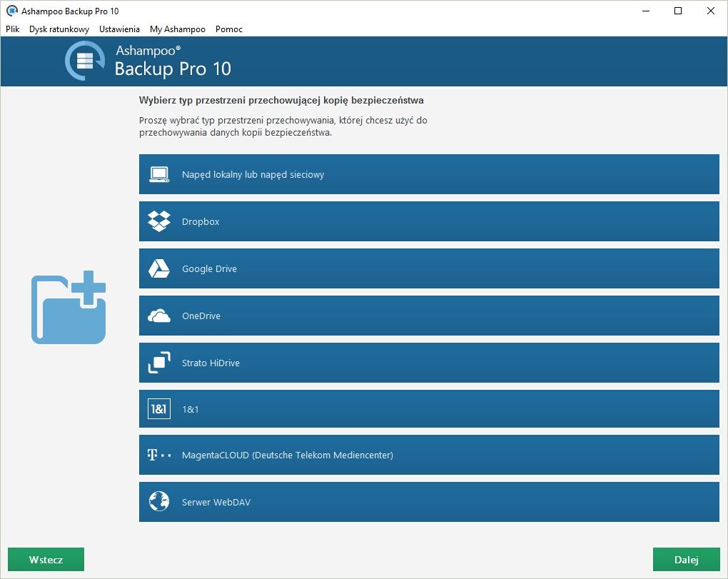The width and height of the screenshot is (728, 579).
Task: Click the 1&1 logo icon
Action: [158, 408]
